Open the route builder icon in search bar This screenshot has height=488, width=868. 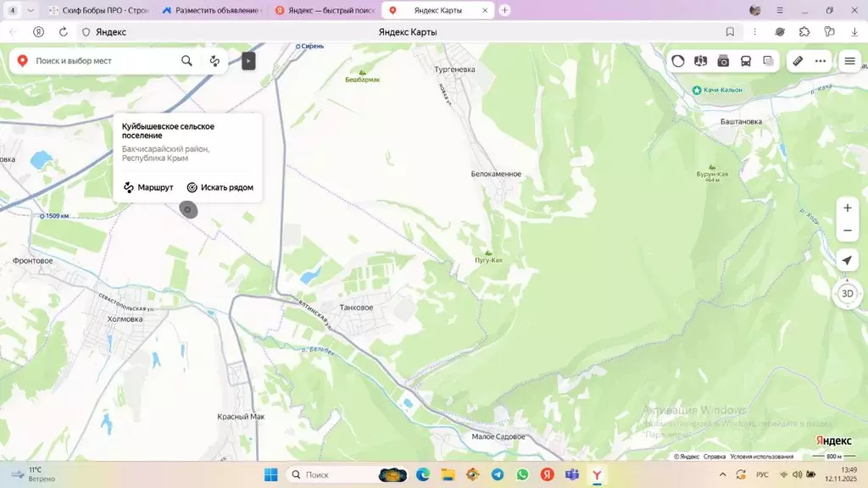point(214,61)
